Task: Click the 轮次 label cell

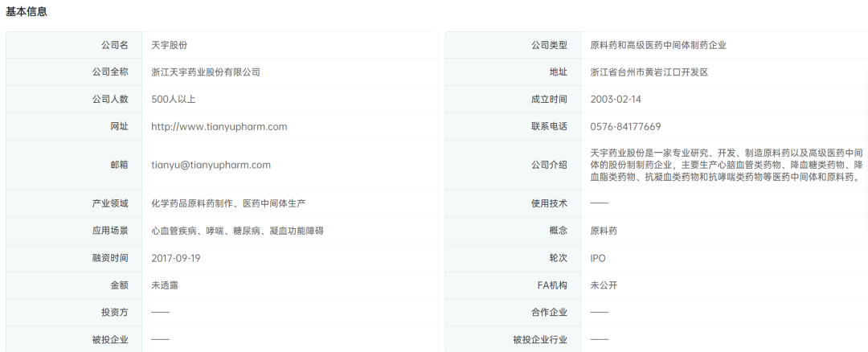Action: point(513,259)
